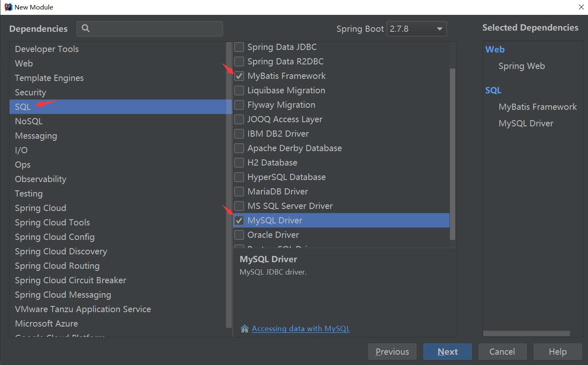Open the Web dependency category in left list

[x=118, y=64]
